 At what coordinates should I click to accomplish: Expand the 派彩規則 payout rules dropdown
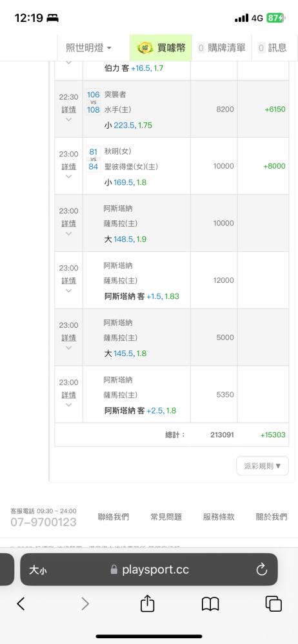pyautogui.click(x=263, y=466)
